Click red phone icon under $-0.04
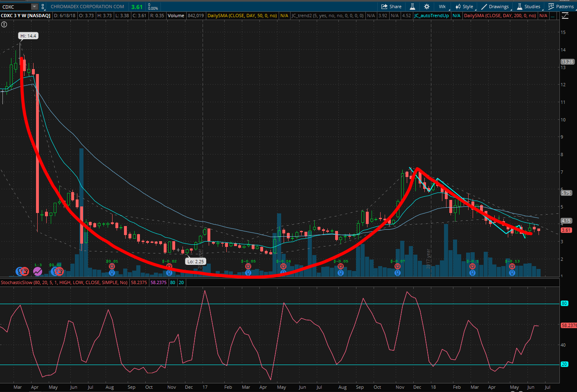This screenshot has width=577, height=392. (x=283, y=266)
